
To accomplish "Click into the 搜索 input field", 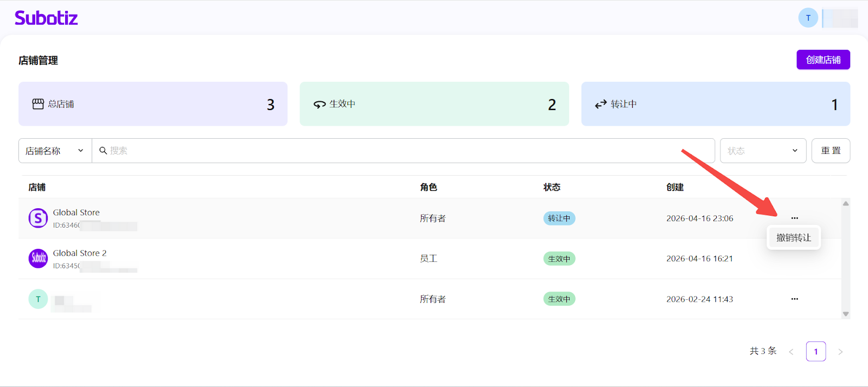I will tap(401, 151).
